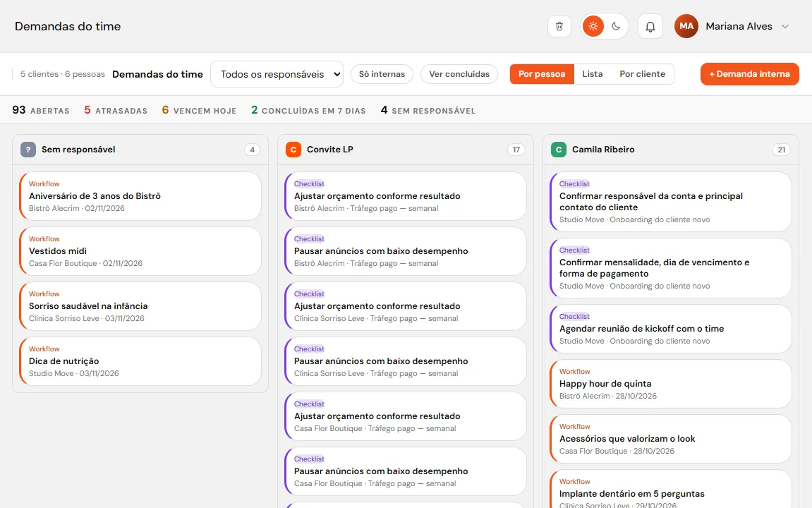
Task: Open the Dica de nutrição card
Action: [x=140, y=361]
